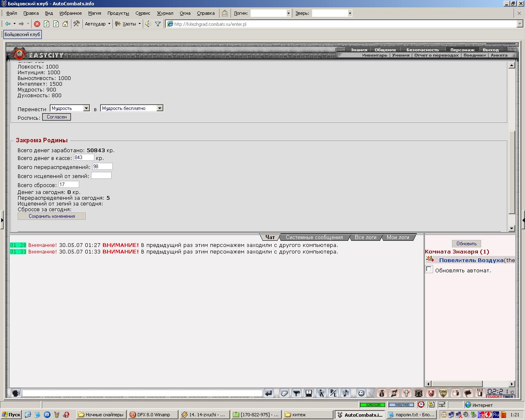The image size is (525, 420).
Task: Click the eraser clear chat icon
Action: 284,393
